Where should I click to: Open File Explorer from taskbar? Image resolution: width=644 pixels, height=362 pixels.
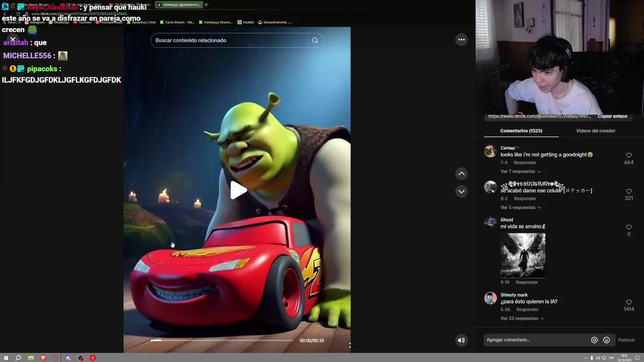31,358
